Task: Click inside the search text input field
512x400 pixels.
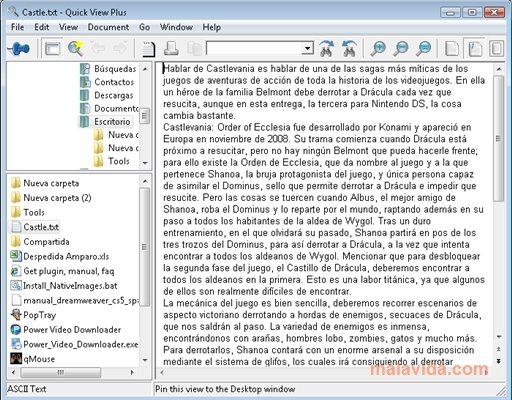Action: click(x=255, y=48)
